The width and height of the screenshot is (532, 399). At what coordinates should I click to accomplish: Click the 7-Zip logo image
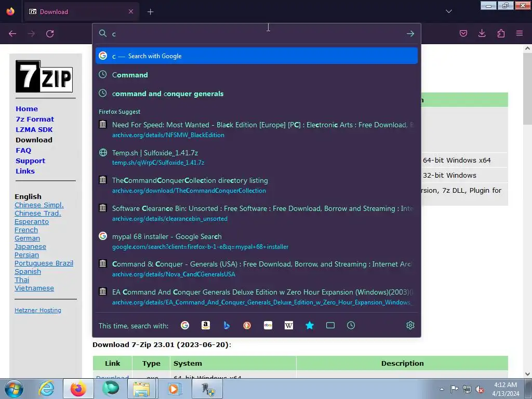click(44, 76)
